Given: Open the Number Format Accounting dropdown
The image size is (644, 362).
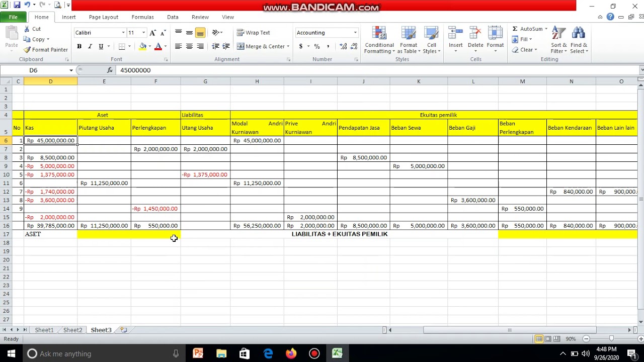Looking at the screenshot, I should click(355, 33).
